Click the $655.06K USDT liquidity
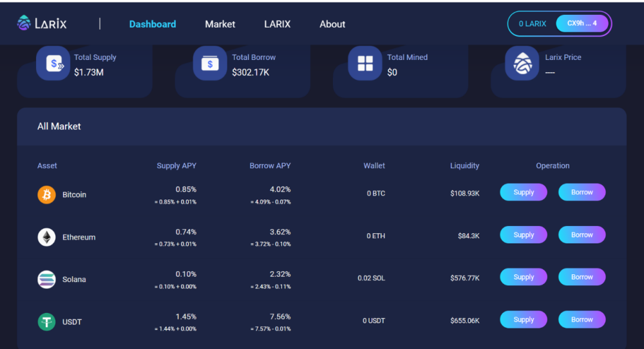 pyautogui.click(x=464, y=321)
